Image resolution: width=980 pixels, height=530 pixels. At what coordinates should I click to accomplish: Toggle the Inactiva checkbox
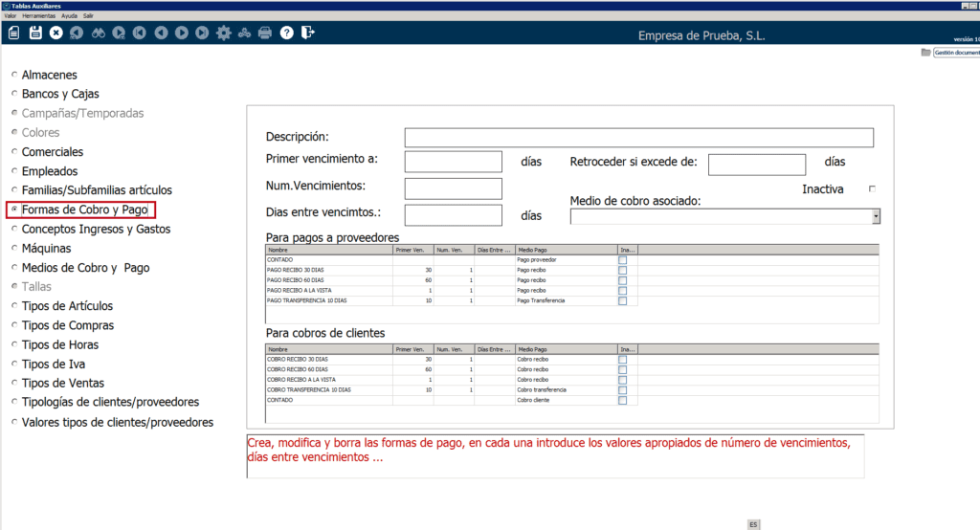point(872,189)
